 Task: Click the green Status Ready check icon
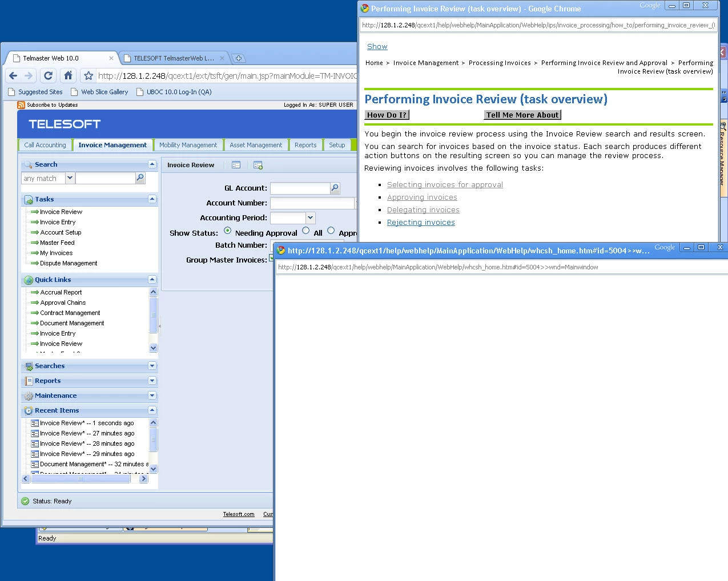[x=25, y=501]
